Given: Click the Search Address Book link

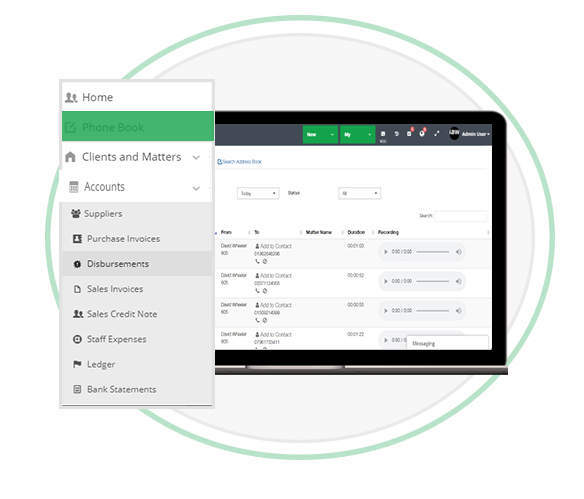Looking at the screenshot, I should (x=239, y=162).
